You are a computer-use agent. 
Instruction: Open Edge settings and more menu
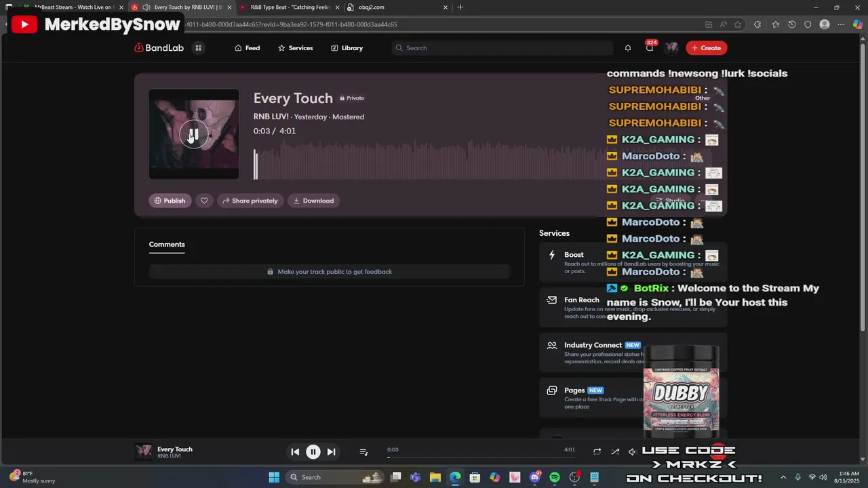pyautogui.click(x=842, y=24)
